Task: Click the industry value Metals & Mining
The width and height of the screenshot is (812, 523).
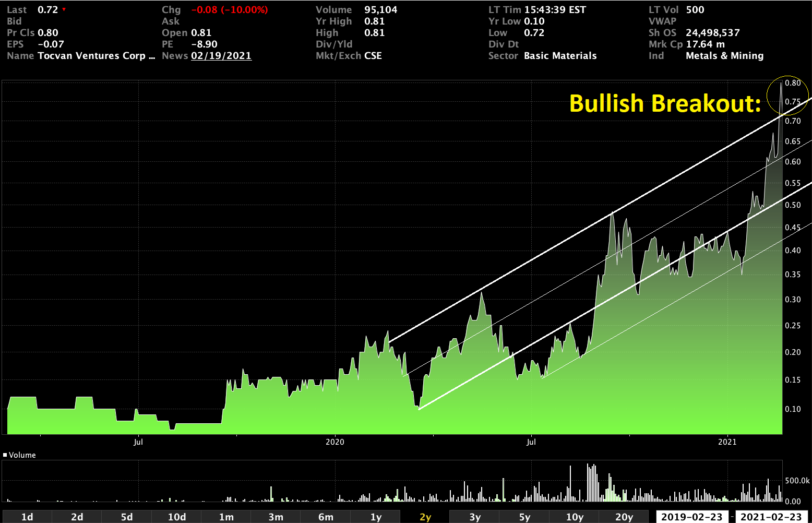Action: pos(724,56)
